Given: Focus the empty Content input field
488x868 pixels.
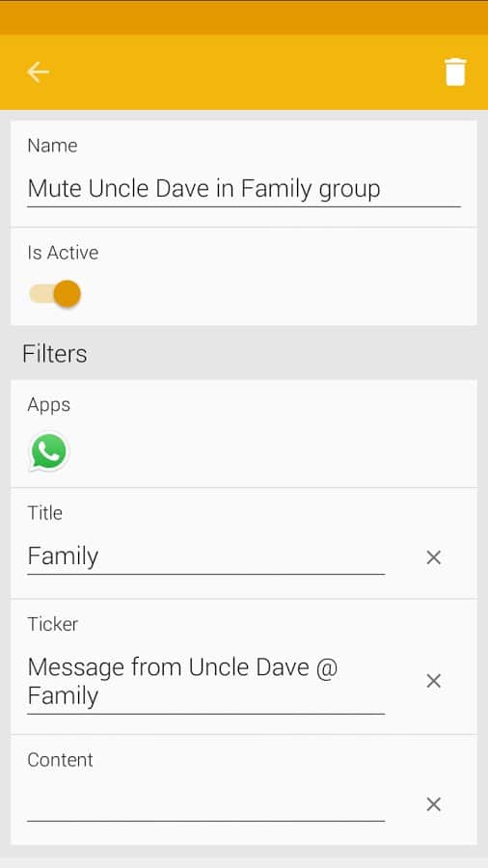Looking at the screenshot, I should click(205, 803).
